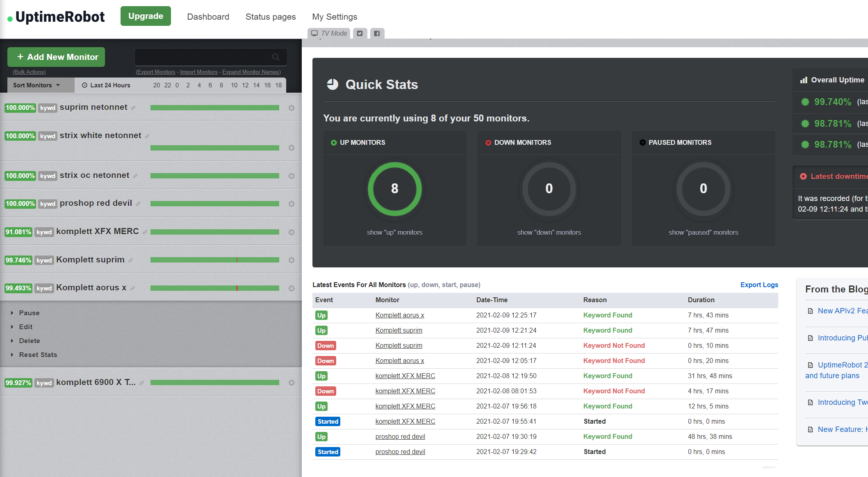Image resolution: width=868 pixels, height=477 pixels.
Task: Click the Last 24 Hours clock icon
Action: point(84,85)
